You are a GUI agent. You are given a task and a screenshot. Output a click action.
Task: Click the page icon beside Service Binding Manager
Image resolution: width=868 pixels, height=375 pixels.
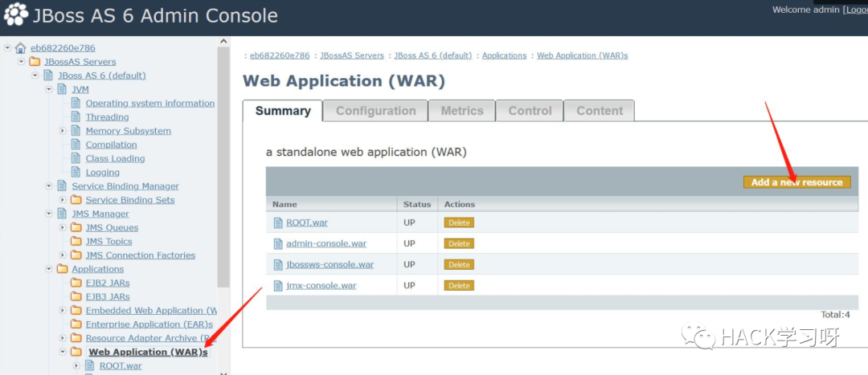coord(62,185)
